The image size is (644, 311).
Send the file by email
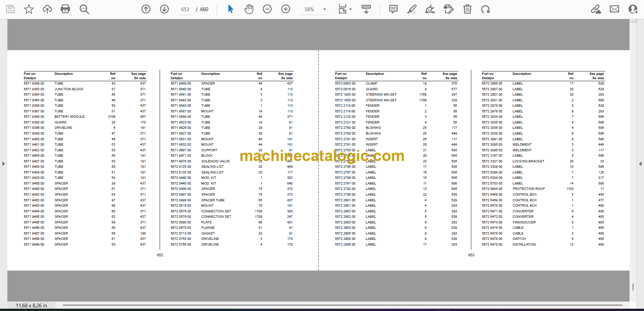tap(614, 9)
